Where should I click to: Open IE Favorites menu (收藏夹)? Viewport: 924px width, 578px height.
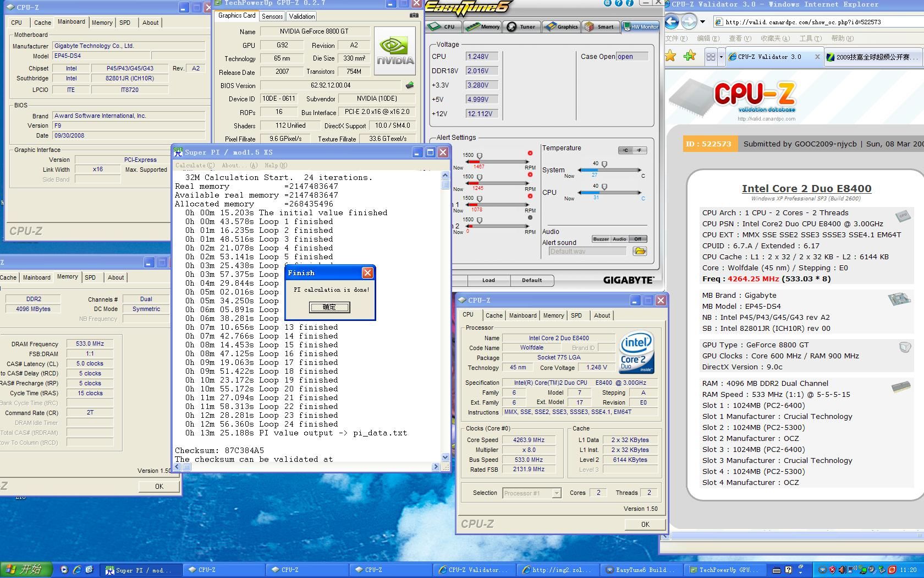coord(774,39)
